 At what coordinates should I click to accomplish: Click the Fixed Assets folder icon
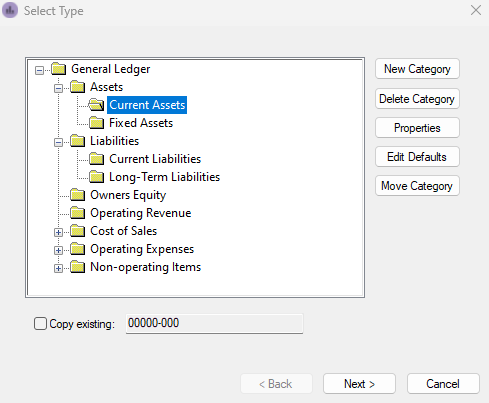point(97,123)
